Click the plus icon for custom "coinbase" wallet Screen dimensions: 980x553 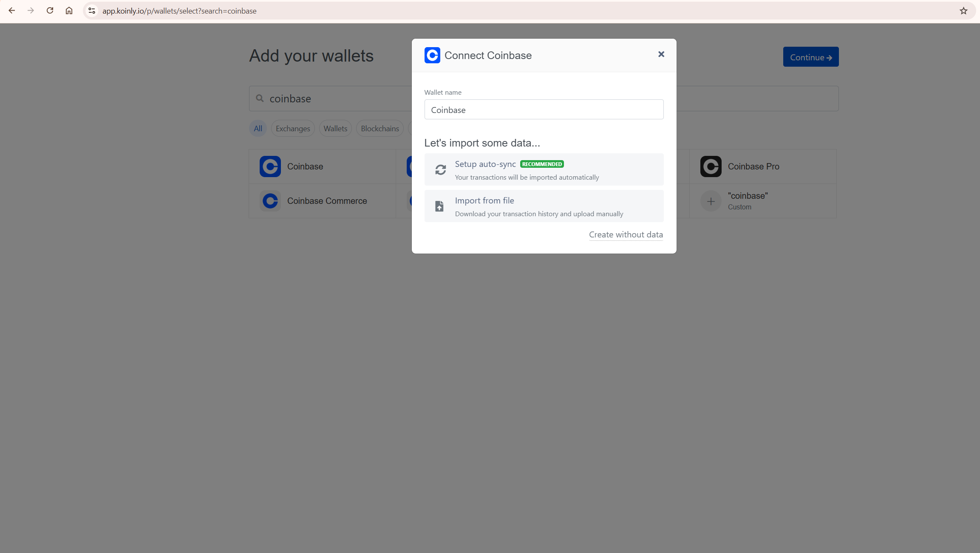point(711,200)
